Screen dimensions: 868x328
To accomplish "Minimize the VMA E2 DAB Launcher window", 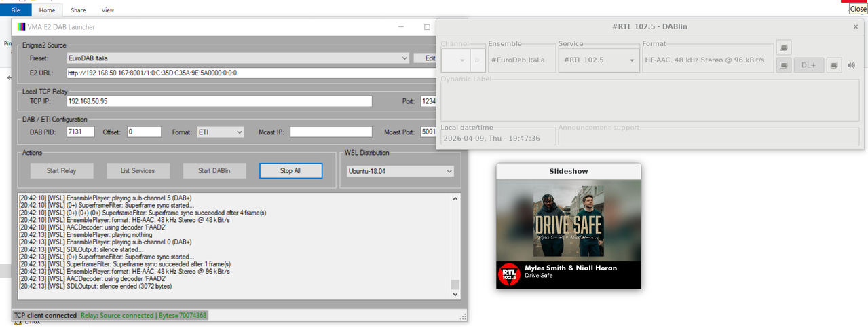I will click(x=400, y=27).
